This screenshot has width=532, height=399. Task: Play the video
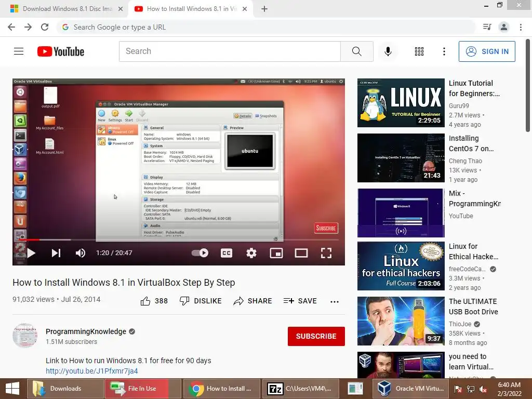(x=31, y=253)
